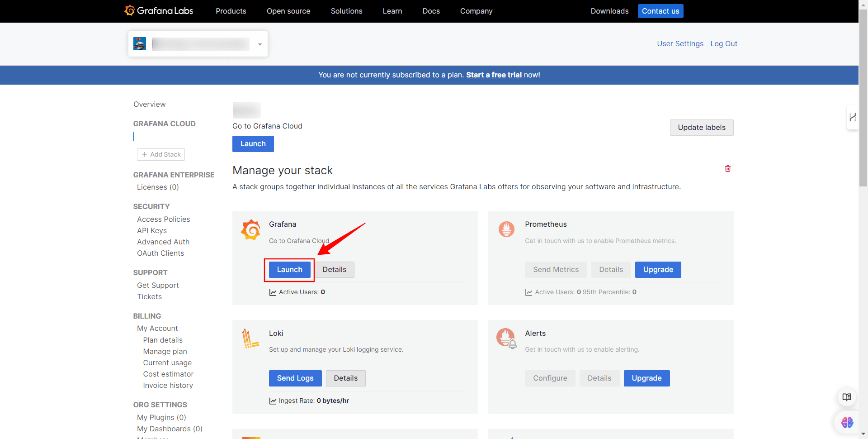Launch Grafana from the Grafana card
868x439 pixels.
(x=290, y=270)
